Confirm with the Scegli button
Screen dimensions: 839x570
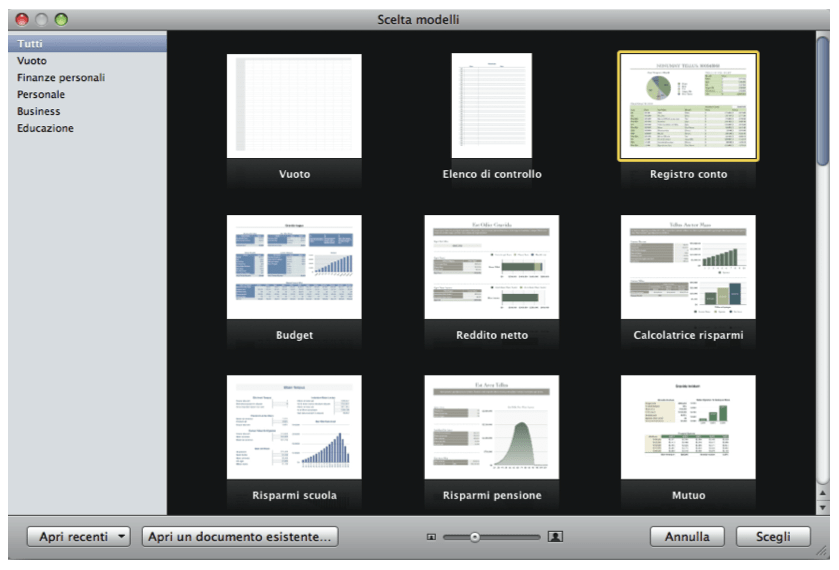pos(773,537)
